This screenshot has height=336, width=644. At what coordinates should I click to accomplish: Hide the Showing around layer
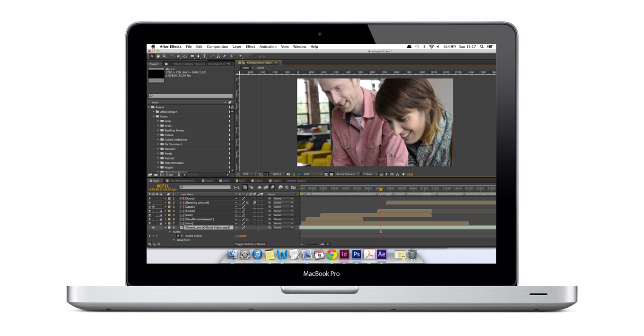click(x=150, y=203)
